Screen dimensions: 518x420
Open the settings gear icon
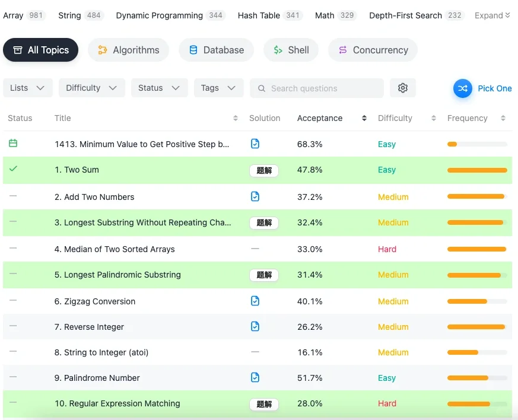coord(403,88)
